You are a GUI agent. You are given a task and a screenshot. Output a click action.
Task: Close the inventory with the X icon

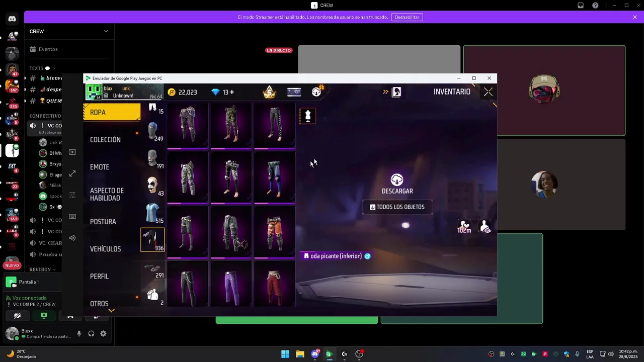tap(488, 92)
